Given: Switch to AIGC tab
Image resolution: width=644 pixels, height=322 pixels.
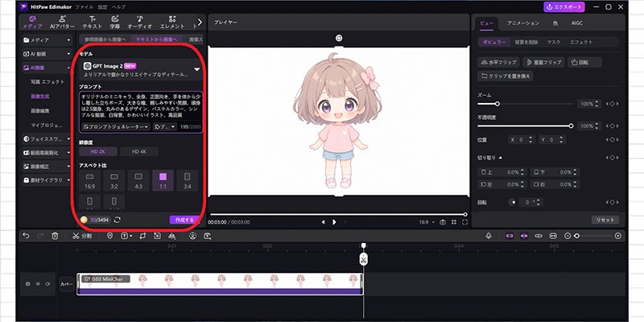Looking at the screenshot, I should pos(576,23).
